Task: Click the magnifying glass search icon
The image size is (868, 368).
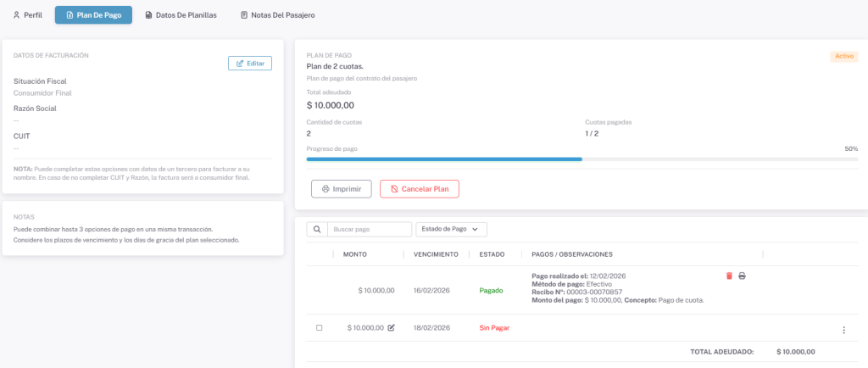Action: (x=317, y=229)
